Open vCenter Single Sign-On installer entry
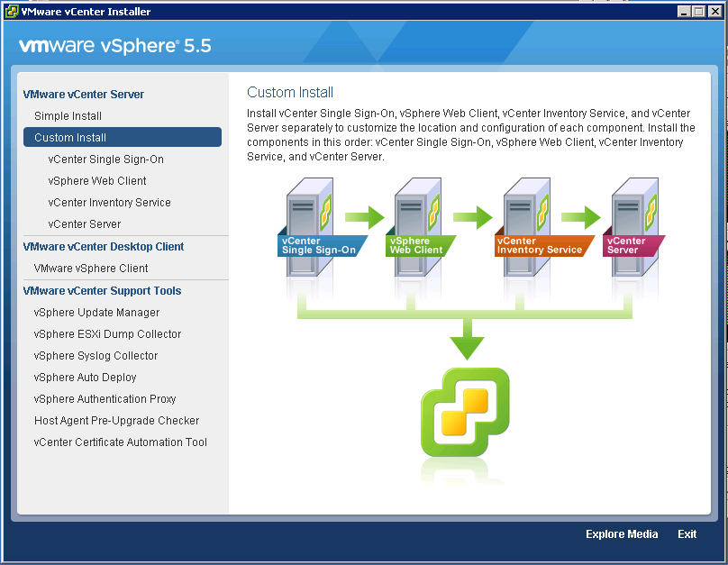This screenshot has width=728, height=565. 105,159
